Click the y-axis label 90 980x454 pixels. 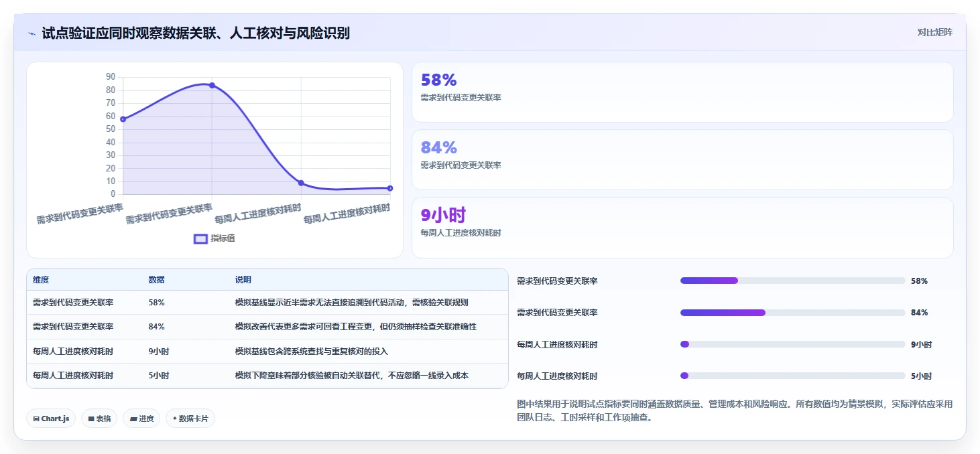tap(111, 77)
